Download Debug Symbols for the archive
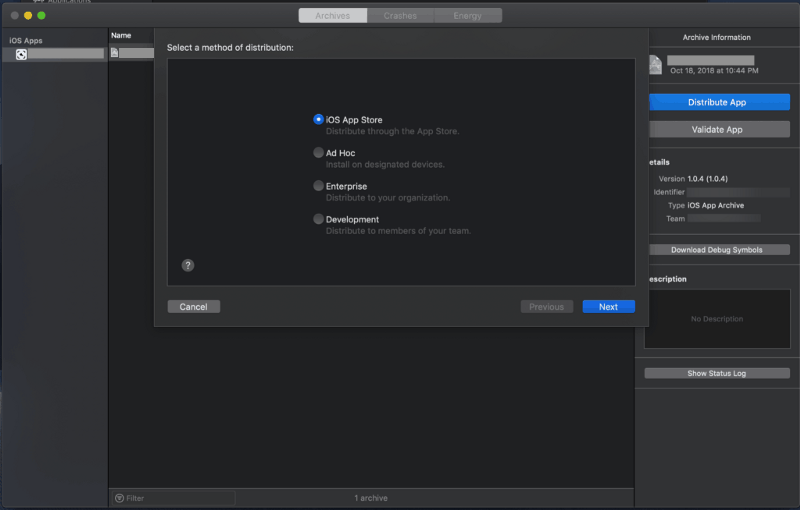Viewport: 800px width, 510px height. tap(717, 250)
